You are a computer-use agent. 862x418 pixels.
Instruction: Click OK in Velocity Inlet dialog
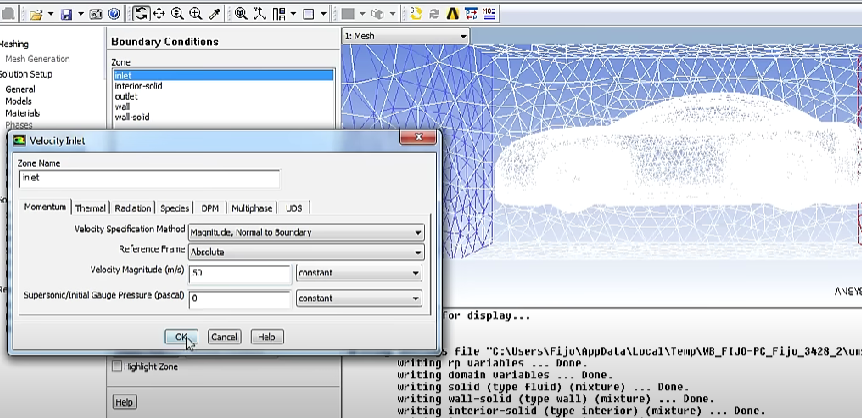click(x=181, y=337)
